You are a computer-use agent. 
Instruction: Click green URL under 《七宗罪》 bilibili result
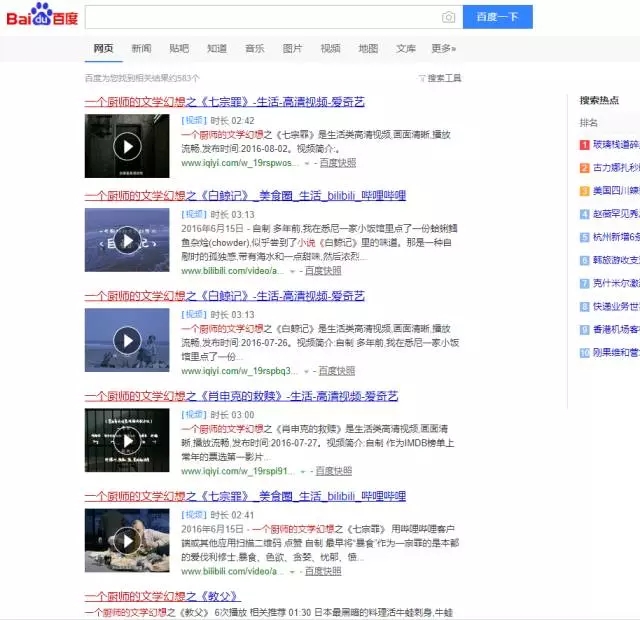click(x=232, y=571)
